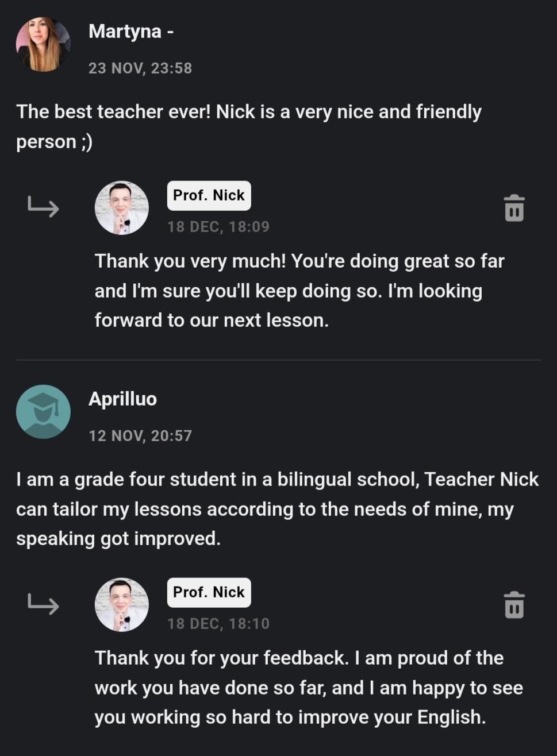The height and width of the screenshot is (756, 557).
Task: Click the Aprilluo reviewer name
Action: [x=122, y=399]
